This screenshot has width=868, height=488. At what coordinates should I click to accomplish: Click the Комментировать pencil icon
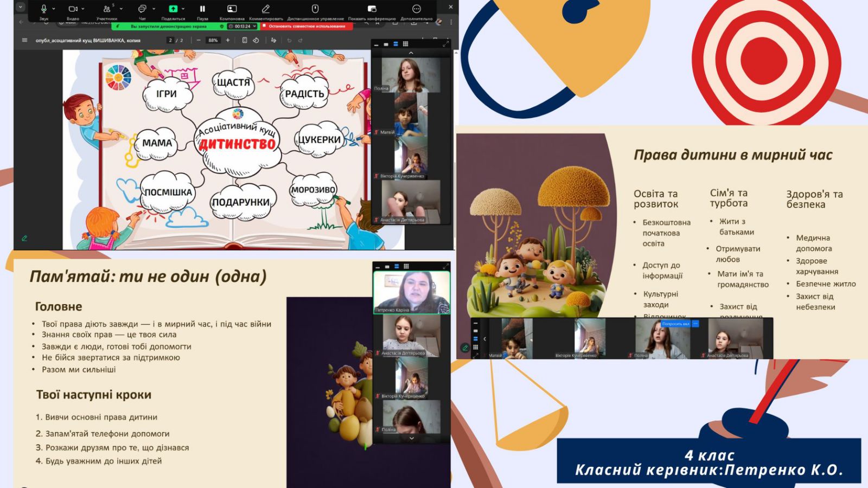[266, 9]
